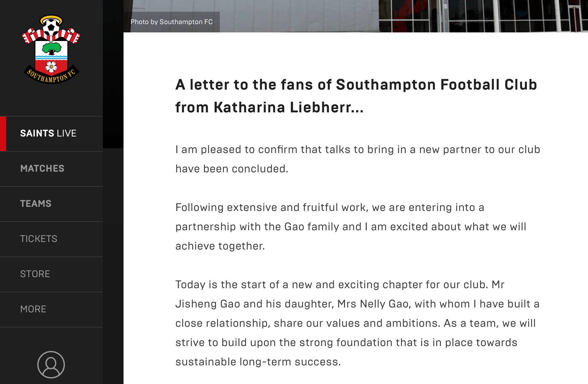
Task: Expand the More menu
Action: (33, 309)
